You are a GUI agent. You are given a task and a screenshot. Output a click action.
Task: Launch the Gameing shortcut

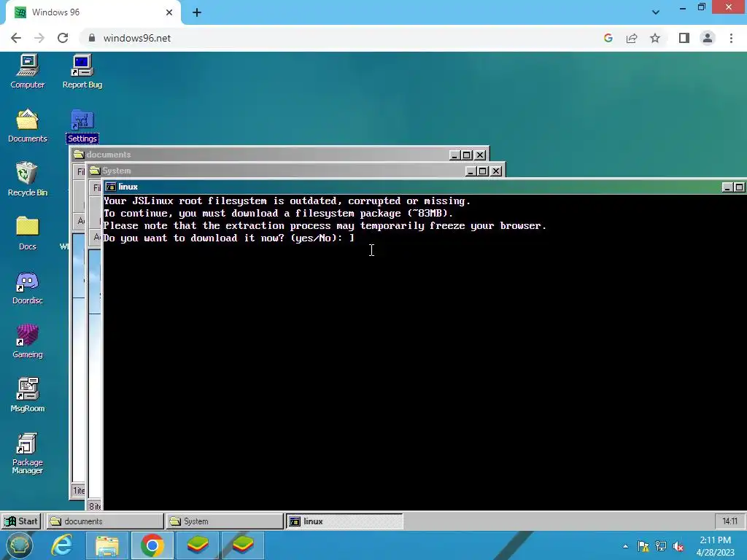pyautogui.click(x=27, y=341)
